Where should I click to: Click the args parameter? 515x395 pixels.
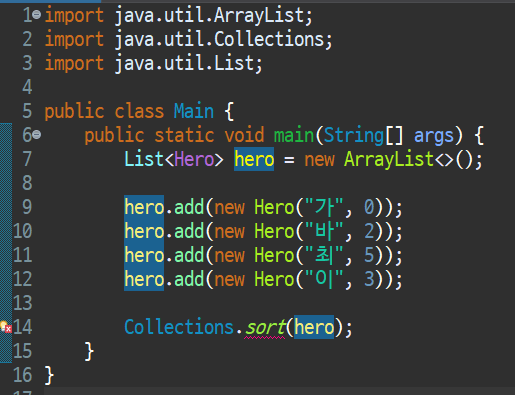[434, 136]
